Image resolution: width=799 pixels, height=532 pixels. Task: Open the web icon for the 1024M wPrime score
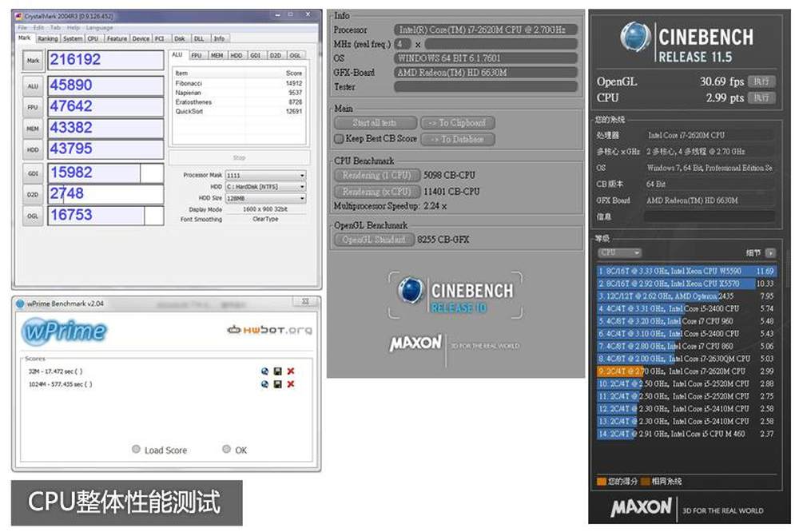point(264,384)
